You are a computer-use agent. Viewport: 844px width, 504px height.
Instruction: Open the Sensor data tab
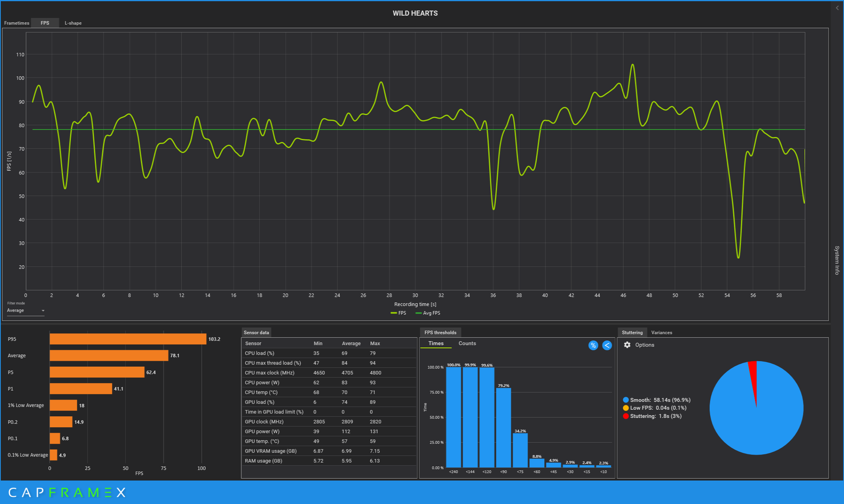[256, 332]
